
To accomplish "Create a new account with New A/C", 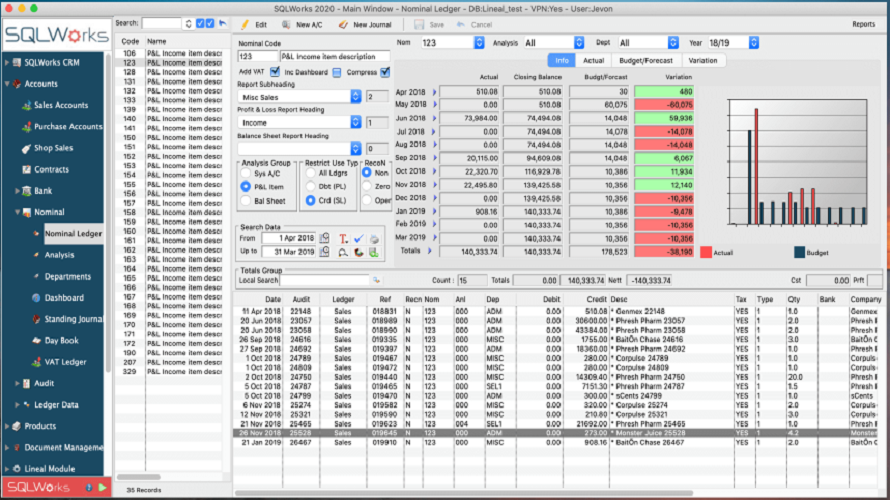I will (302, 24).
